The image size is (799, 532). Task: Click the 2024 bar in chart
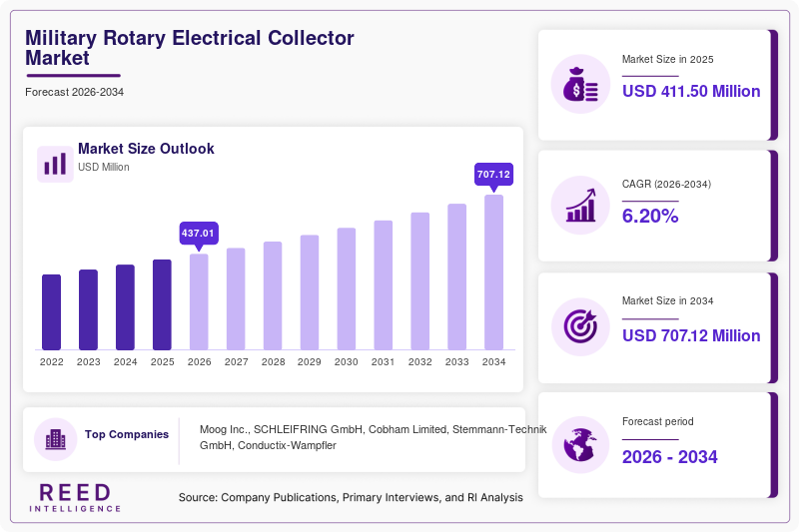click(126, 307)
